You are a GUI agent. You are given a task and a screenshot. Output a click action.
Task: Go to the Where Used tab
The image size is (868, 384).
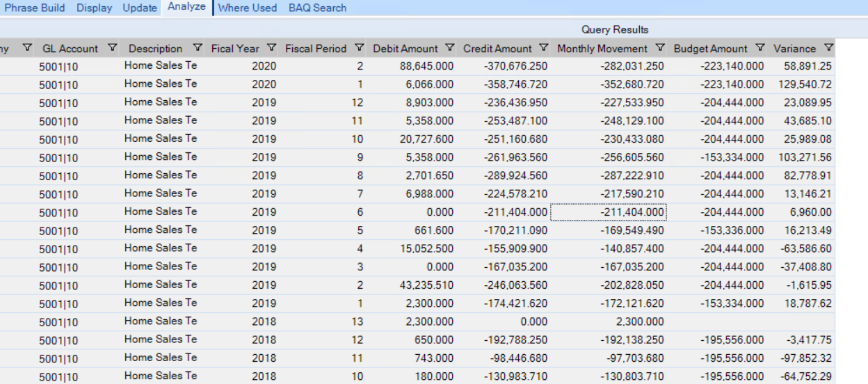pyautogui.click(x=248, y=8)
